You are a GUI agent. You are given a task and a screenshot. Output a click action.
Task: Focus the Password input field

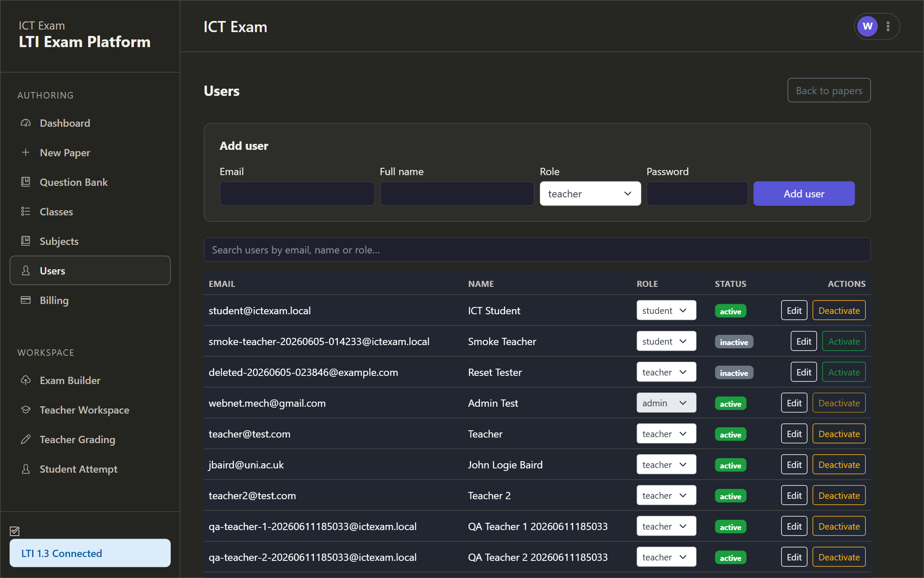(x=697, y=194)
